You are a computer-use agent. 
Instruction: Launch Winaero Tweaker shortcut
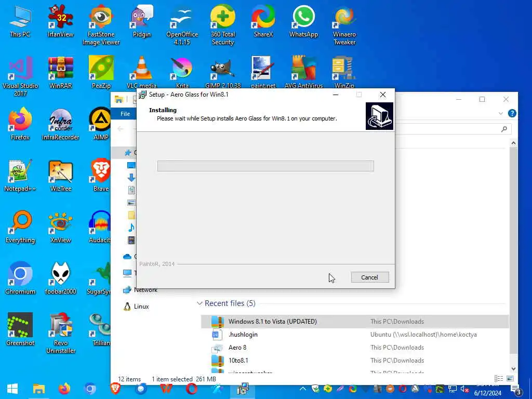click(x=344, y=25)
